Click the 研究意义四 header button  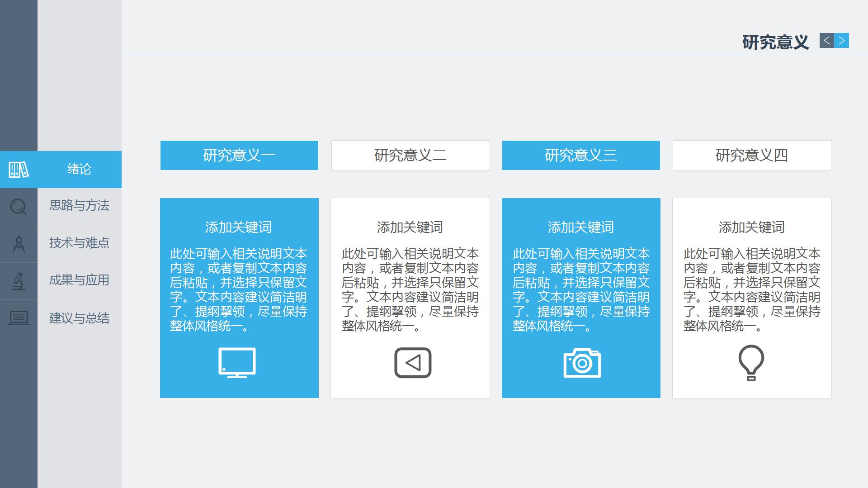pos(752,155)
